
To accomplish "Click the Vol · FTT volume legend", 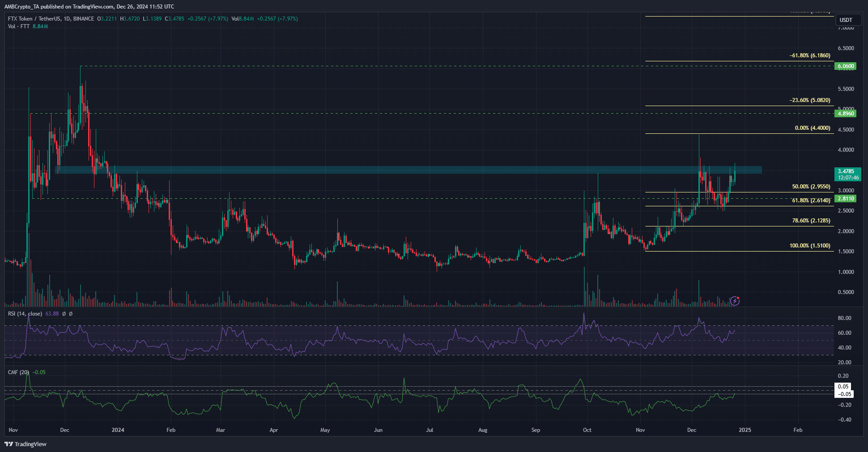I will tap(18, 26).
